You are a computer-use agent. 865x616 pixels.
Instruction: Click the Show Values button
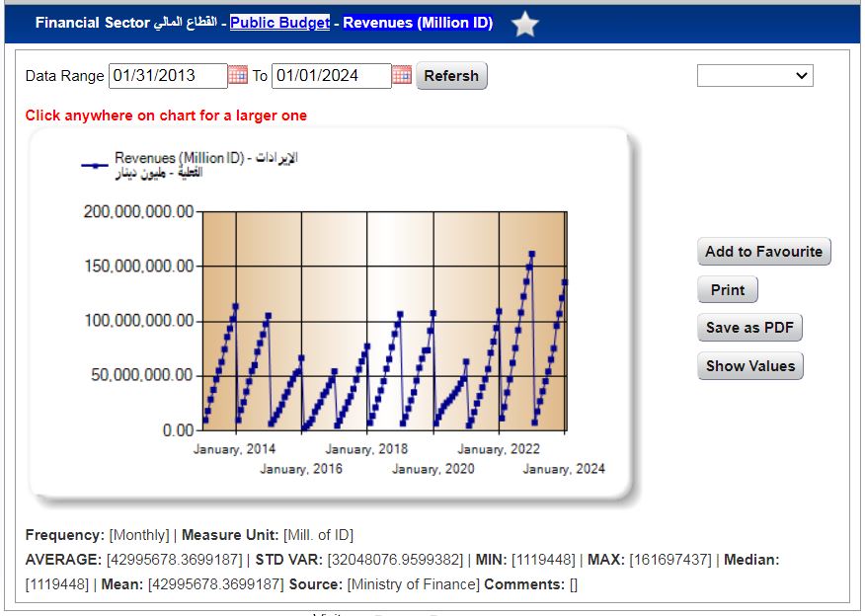749,366
